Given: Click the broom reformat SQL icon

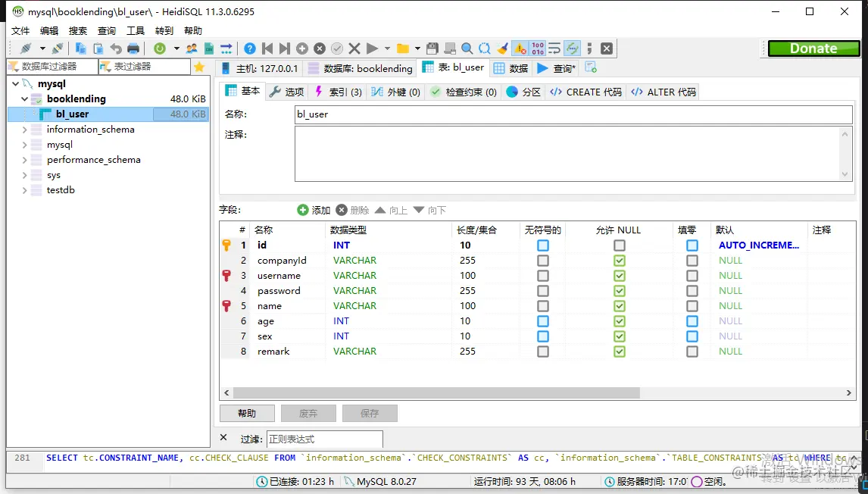Looking at the screenshot, I should [503, 48].
